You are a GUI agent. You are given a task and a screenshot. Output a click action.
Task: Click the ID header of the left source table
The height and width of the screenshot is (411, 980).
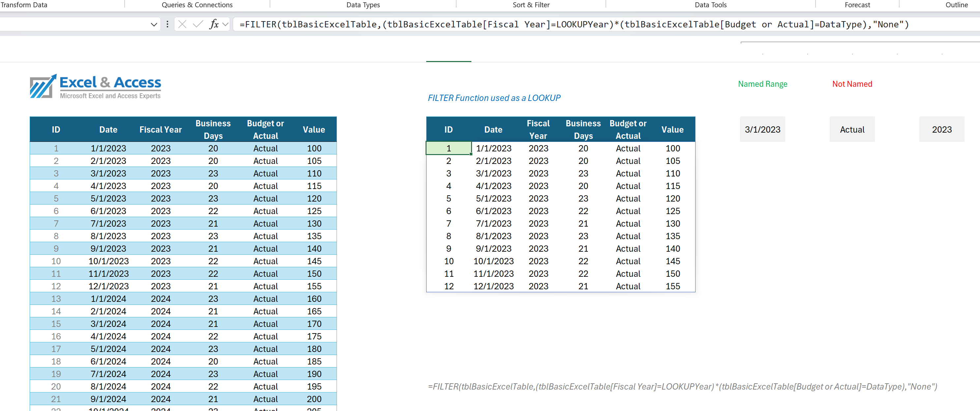pyautogui.click(x=56, y=129)
